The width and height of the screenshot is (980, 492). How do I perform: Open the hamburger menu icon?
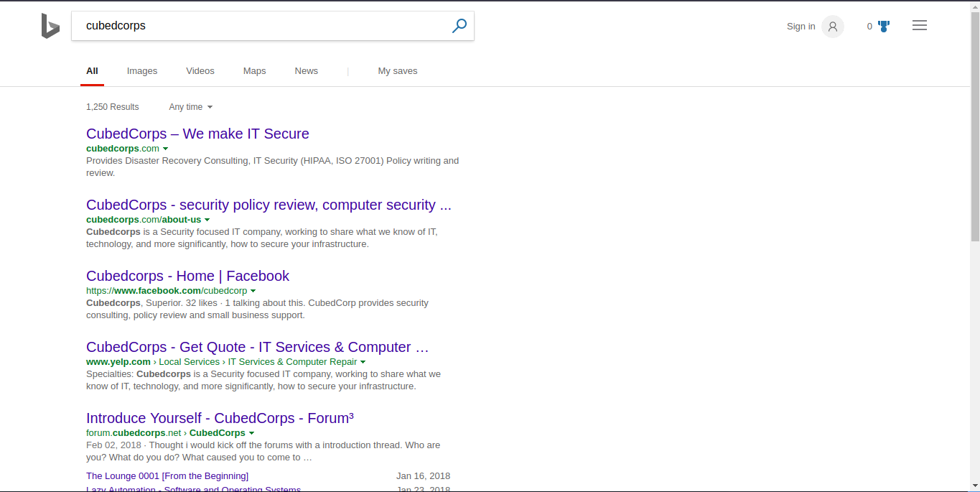(920, 26)
